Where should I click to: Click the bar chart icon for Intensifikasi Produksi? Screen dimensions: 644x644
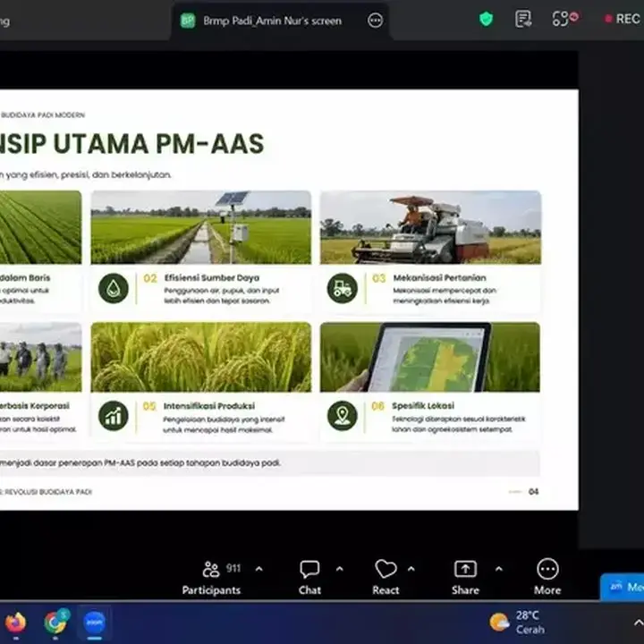[x=114, y=416]
